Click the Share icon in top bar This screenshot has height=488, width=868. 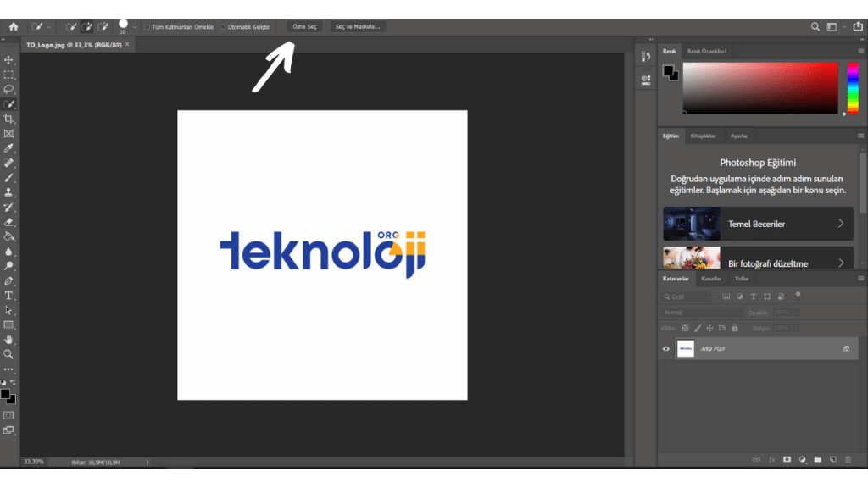click(x=858, y=26)
